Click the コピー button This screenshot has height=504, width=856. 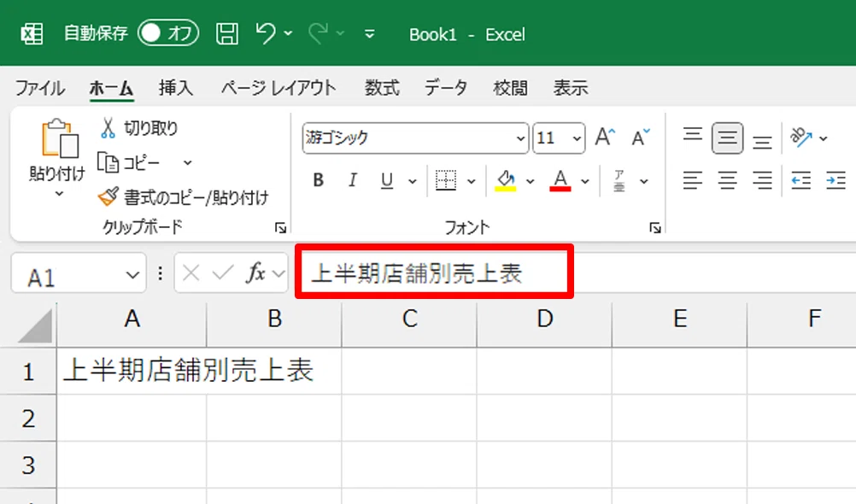tap(129, 162)
